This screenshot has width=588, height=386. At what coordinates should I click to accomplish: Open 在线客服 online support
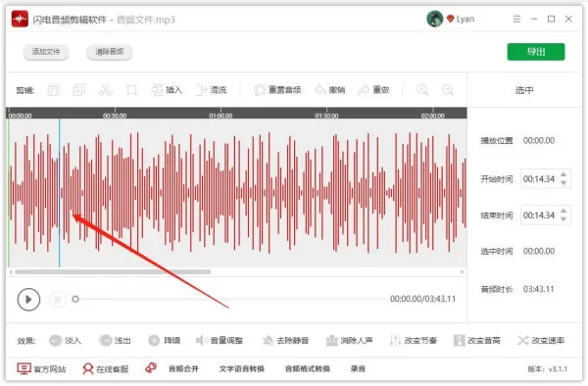(x=106, y=368)
